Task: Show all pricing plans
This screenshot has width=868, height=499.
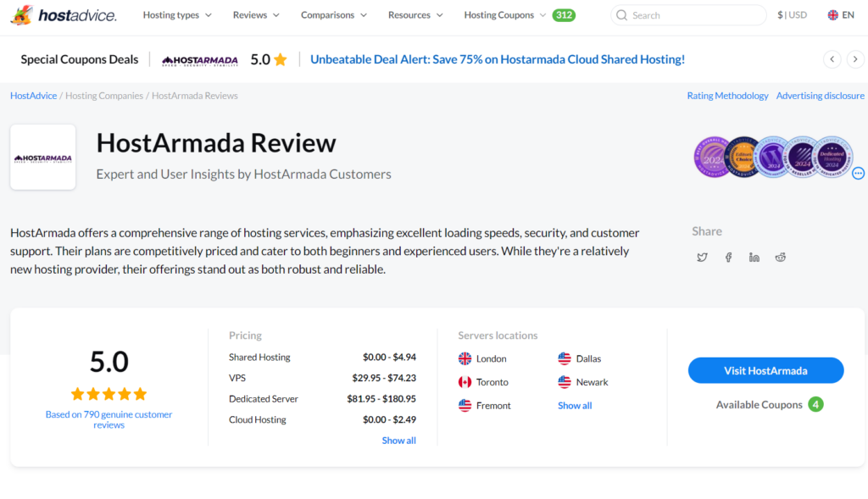Action: click(x=398, y=441)
